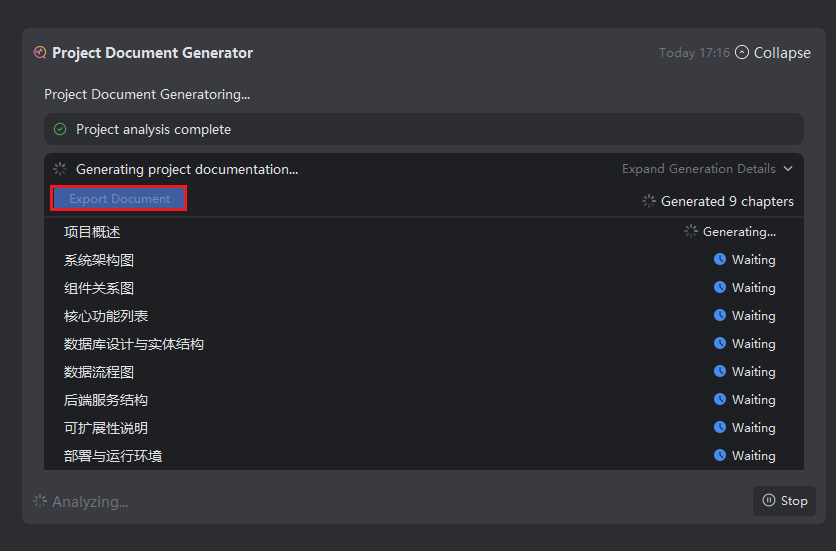Click the Project Document Generator logo icon
Screen dimensions: 836x551
click(x=40, y=53)
